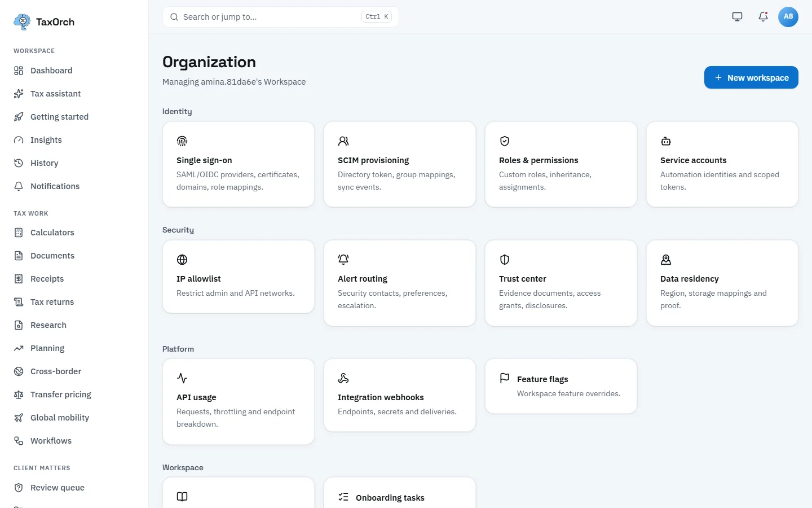The width and height of the screenshot is (812, 508).
Task: Click the Onboarding tasks checklist icon
Action: click(x=343, y=497)
